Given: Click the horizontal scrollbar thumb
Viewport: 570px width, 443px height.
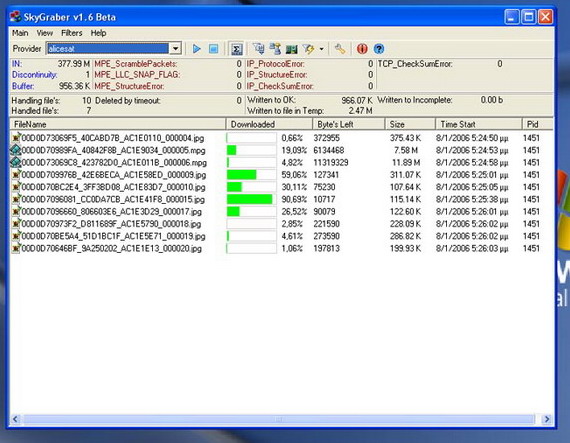Looking at the screenshot, I should point(279,419).
